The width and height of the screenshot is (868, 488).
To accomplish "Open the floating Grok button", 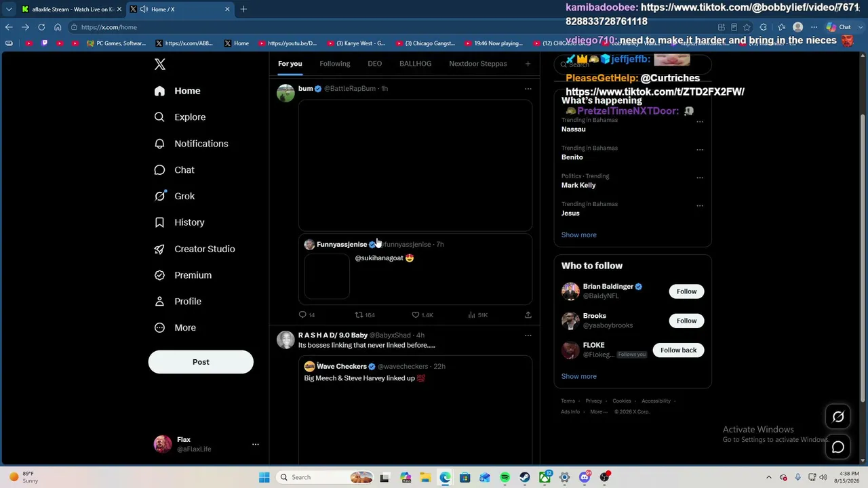I will point(838,417).
